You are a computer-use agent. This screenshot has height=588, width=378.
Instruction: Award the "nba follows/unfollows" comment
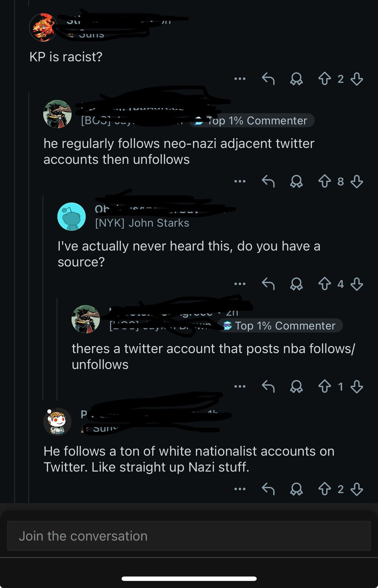[x=296, y=387]
